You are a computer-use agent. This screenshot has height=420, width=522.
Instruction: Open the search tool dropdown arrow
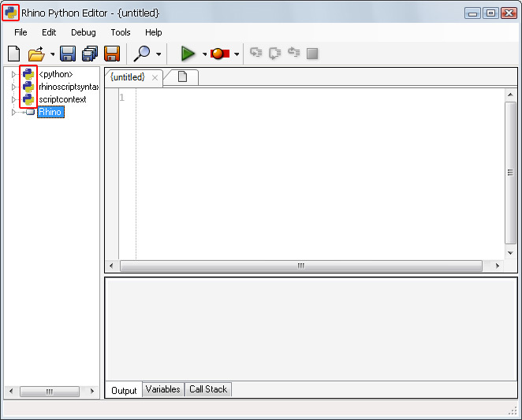[158, 54]
